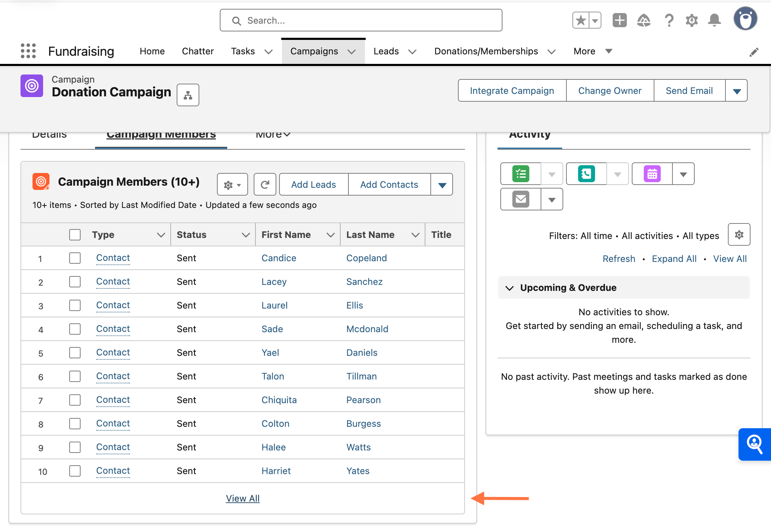Open the global create plus icon

click(x=619, y=20)
